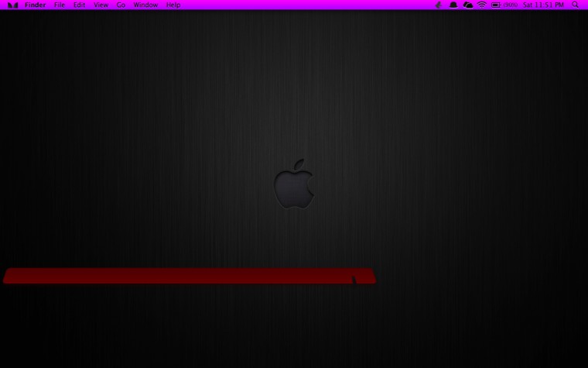Click the cloud sync menu bar icon
Image resolution: width=588 pixels, height=368 pixels.
click(467, 5)
